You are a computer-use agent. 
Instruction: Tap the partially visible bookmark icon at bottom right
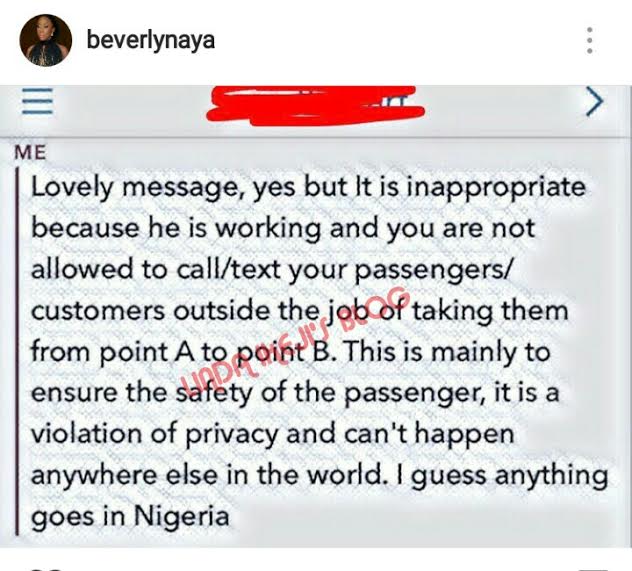point(592,569)
